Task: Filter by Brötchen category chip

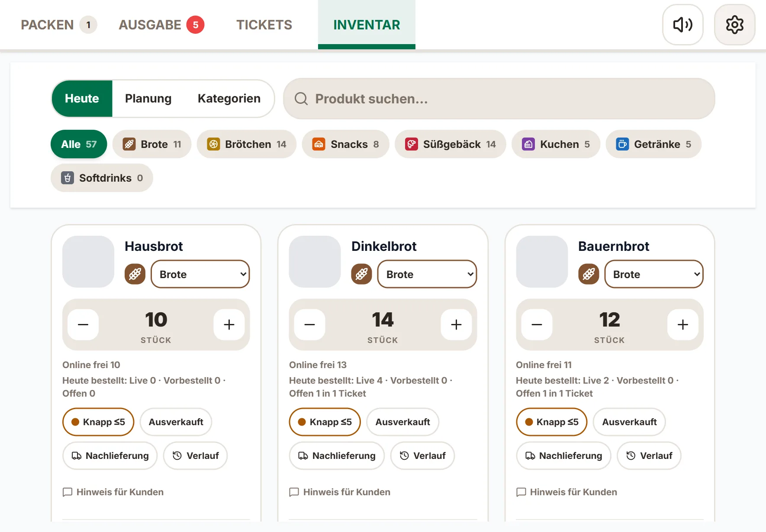Action: coord(247,144)
